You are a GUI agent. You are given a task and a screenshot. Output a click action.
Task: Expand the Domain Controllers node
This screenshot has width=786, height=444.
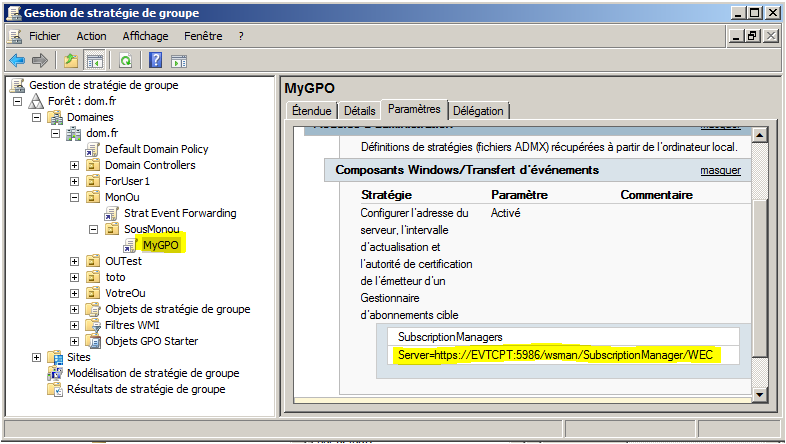(74, 165)
